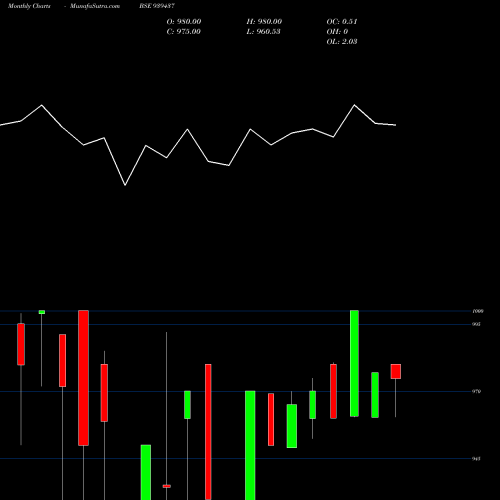500x500 pixels.
Task: Click the low value 'L: 960.53'
Action: 263,32
